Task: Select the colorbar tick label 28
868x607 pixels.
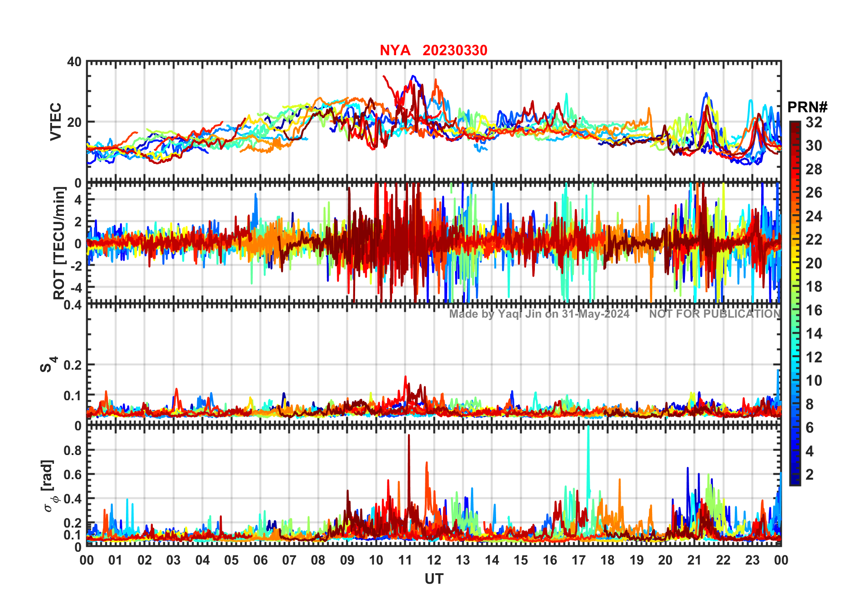Action: (814, 169)
